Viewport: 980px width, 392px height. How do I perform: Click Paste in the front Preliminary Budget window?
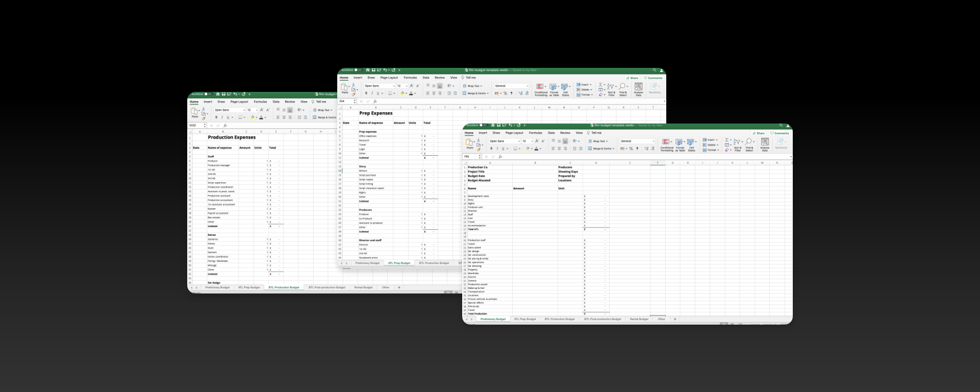[470, 144]
